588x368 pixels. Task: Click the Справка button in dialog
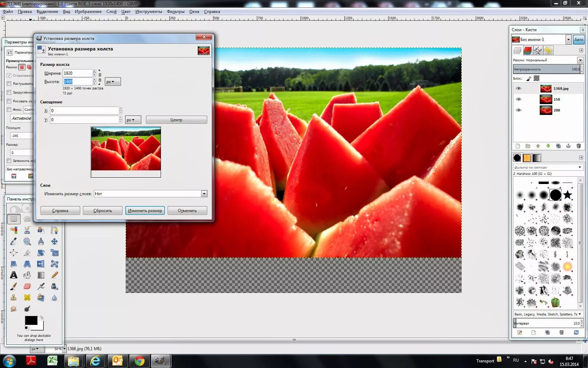point(60,210)
